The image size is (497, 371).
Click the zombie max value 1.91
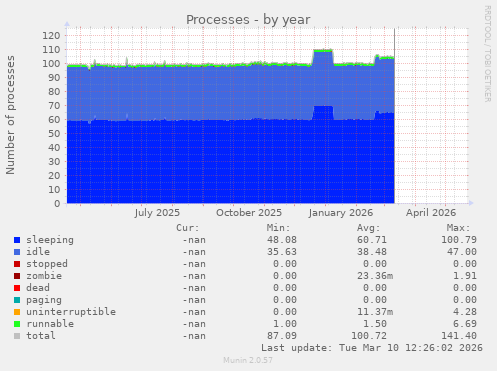[465, 276]
